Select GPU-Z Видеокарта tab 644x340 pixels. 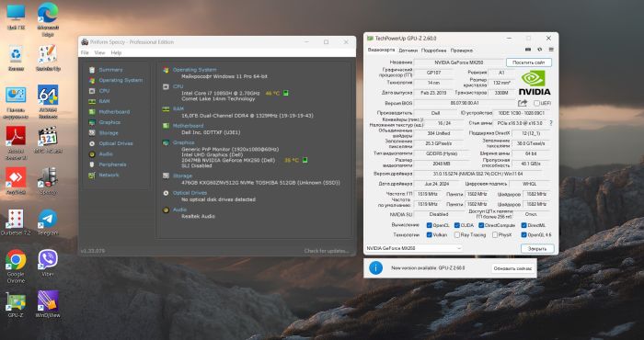[x=381, y=50]
